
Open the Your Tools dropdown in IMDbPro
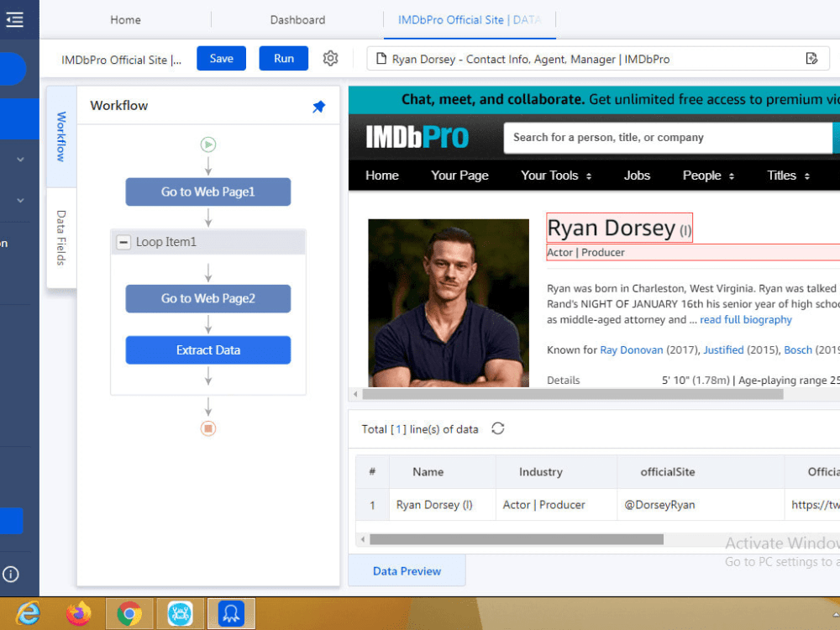coord(556,176)
